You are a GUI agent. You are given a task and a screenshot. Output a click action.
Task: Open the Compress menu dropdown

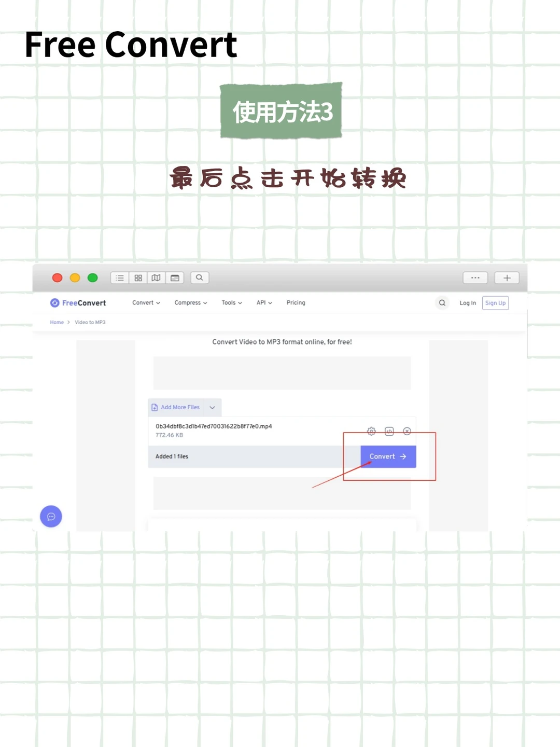coord(191,303)
